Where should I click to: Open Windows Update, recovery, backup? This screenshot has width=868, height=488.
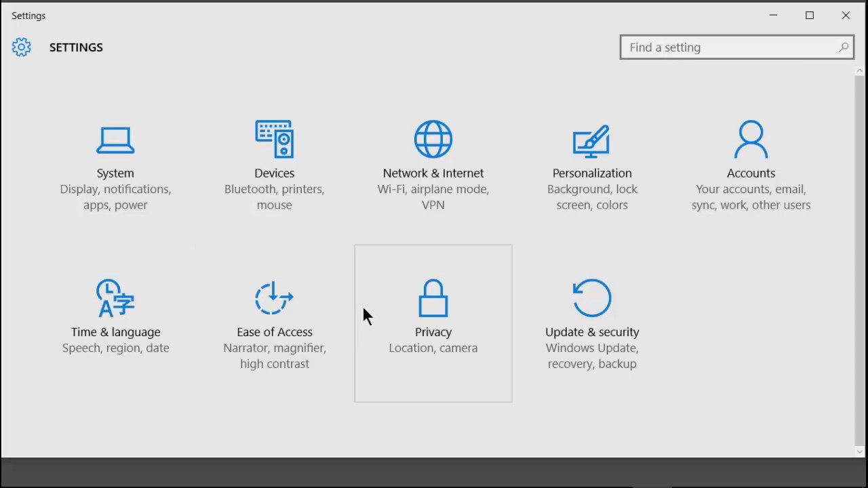[x=591, y=355]
